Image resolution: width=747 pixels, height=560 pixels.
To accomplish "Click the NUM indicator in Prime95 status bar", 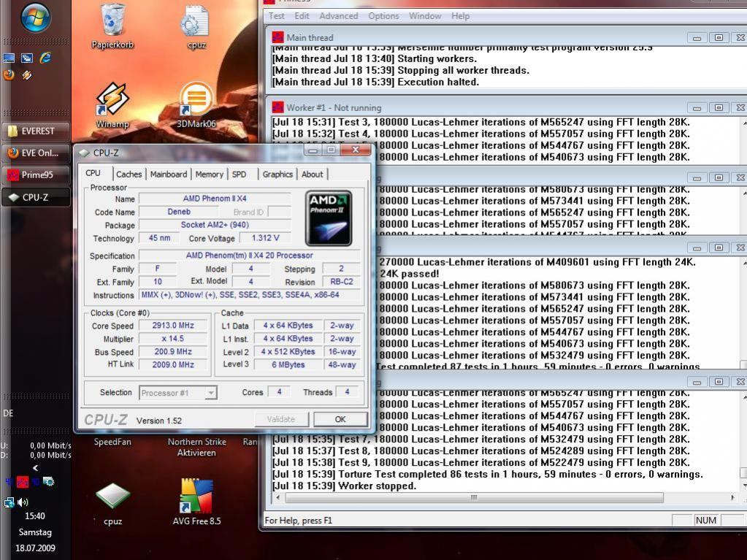I will pyautogui.click(x=705, y=520).
